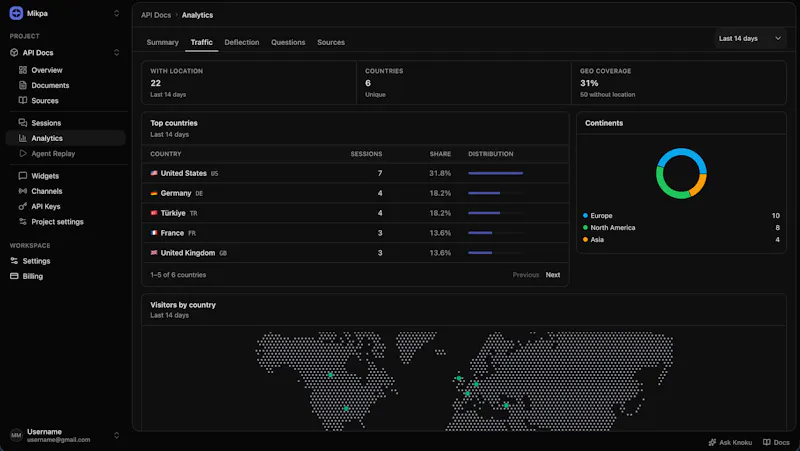Screen dimensions: 800x451
Task: Click the Sources book icon in sidebar
Action: point(23,101)
